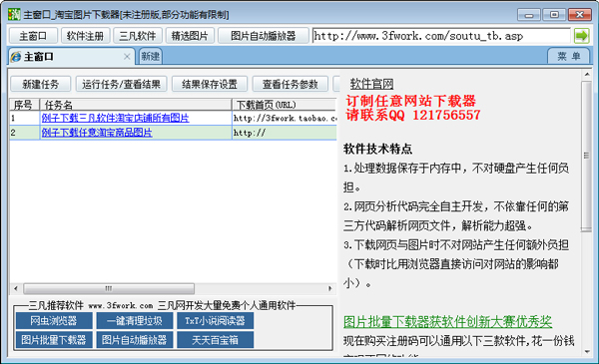This screenshot has height=364, width=599.
Task: Open a 新建 tab
Action: [x=151, y=57]
